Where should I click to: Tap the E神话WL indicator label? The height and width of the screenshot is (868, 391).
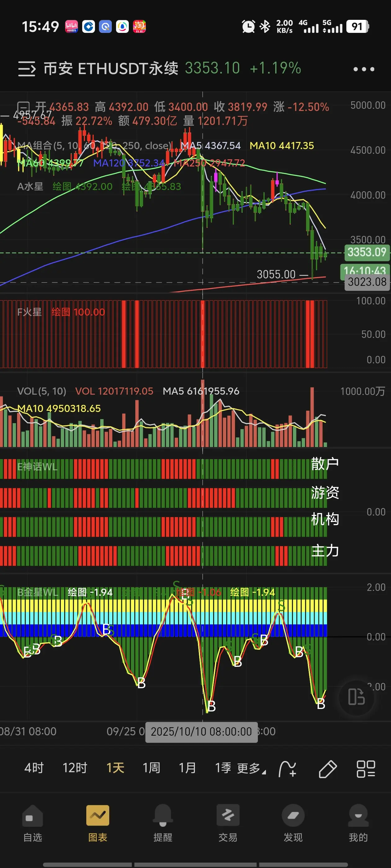(x=38, y=467)
